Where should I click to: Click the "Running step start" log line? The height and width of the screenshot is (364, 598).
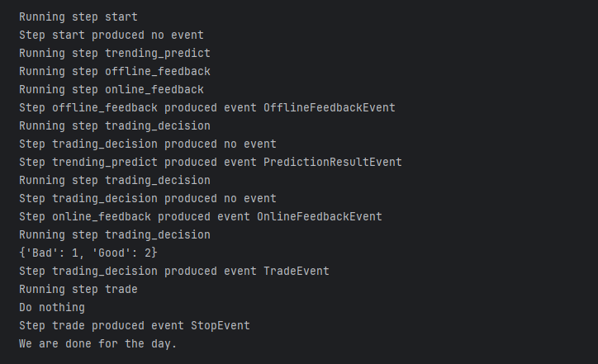tap(78, 17)
